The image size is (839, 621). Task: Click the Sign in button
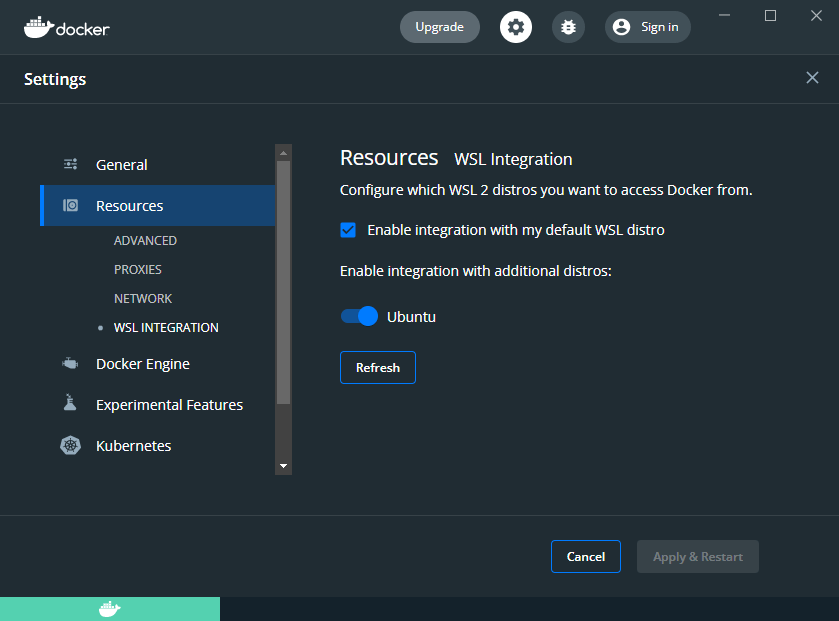click(647, 27)
